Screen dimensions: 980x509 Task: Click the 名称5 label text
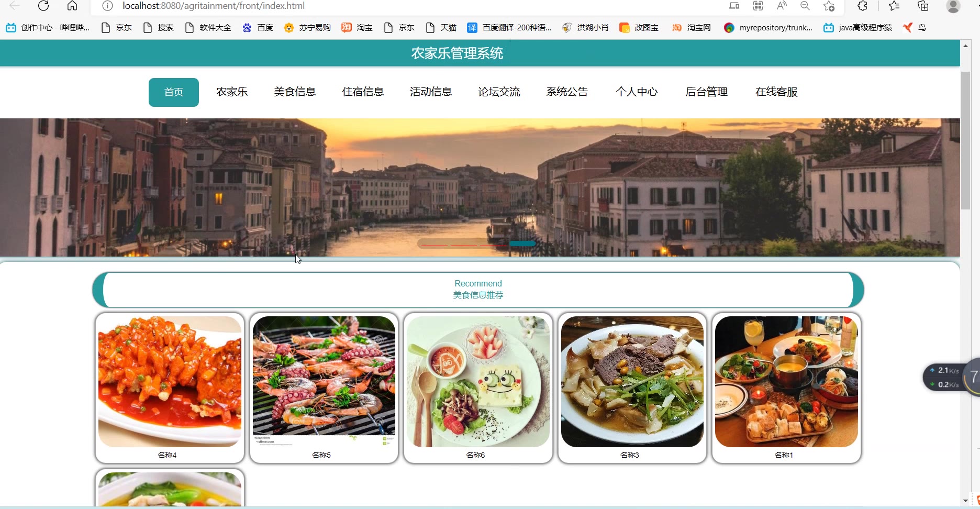(321, 455)
